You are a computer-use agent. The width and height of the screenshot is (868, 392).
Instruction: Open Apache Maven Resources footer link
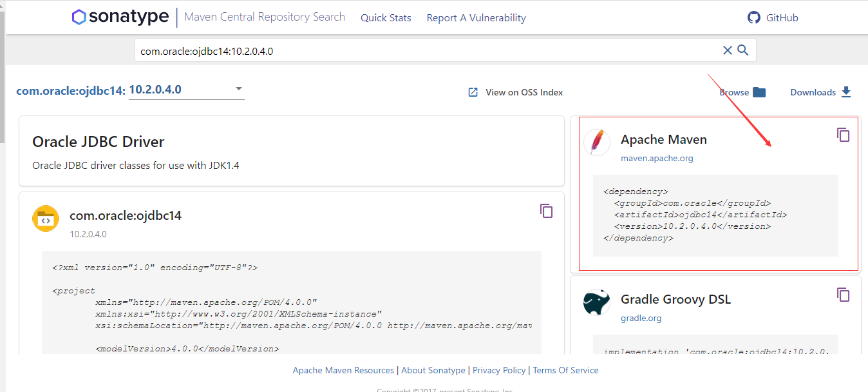tap(343, 370)
